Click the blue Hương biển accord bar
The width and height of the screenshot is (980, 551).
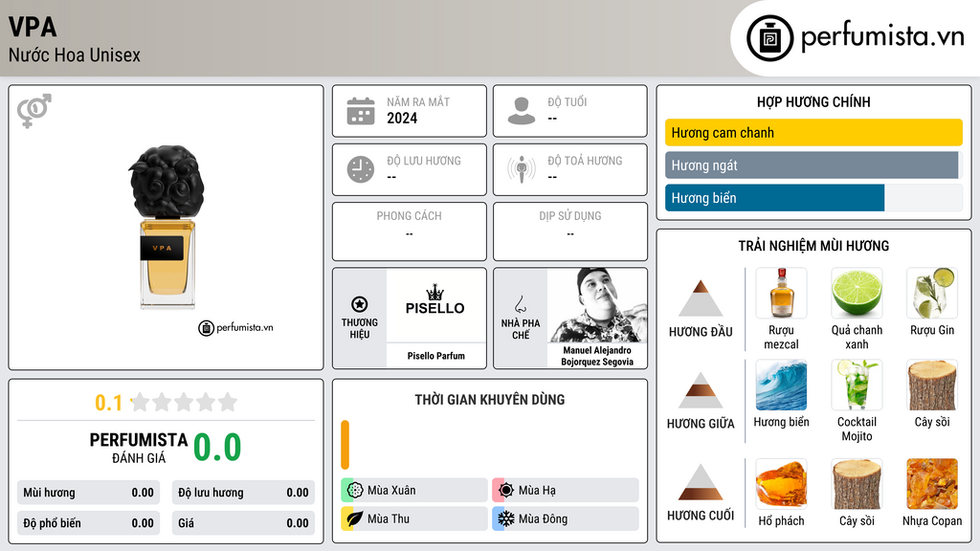[x=774, y=198]
